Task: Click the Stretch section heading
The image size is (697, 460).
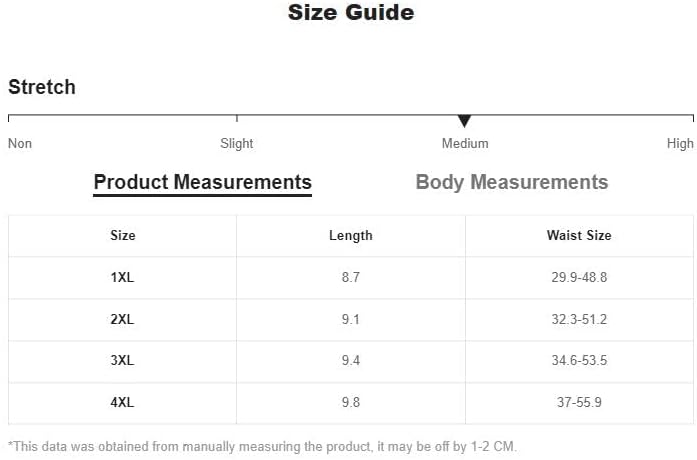Action: pos(42,87)
